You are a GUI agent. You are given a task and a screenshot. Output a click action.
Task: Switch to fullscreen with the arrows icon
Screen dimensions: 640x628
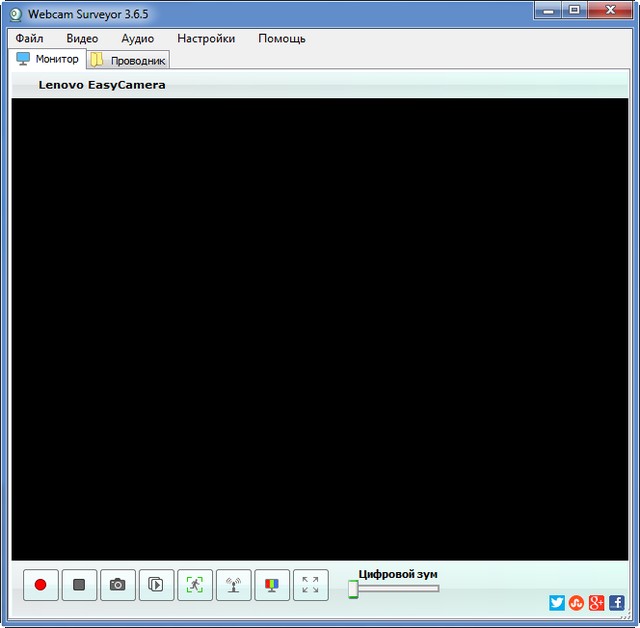[x=310, y=585]
